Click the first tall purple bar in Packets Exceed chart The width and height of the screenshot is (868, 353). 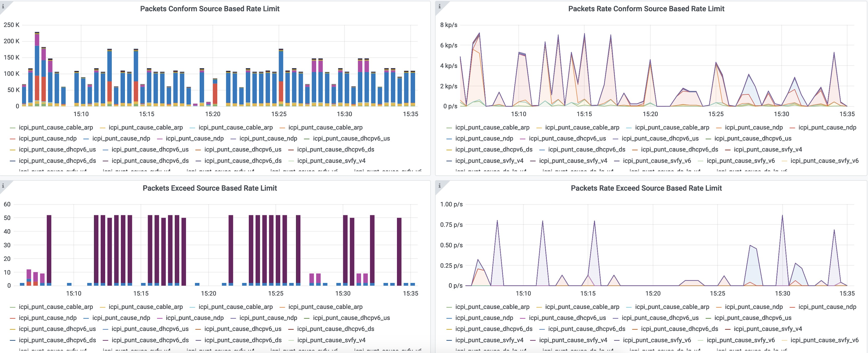(x=49, y=250)
